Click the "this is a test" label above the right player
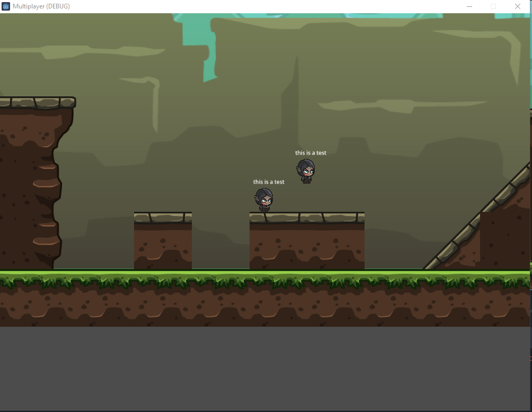 tap(311, 153)
